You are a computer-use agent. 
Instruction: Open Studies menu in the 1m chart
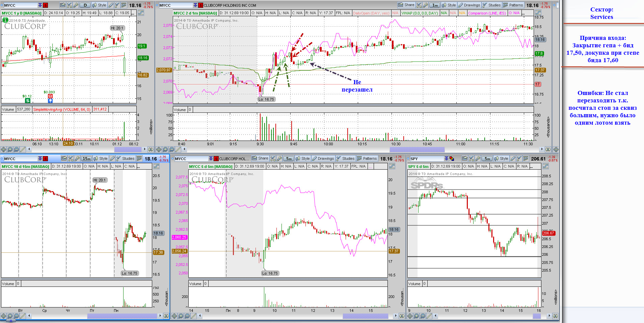coord(492,5)
